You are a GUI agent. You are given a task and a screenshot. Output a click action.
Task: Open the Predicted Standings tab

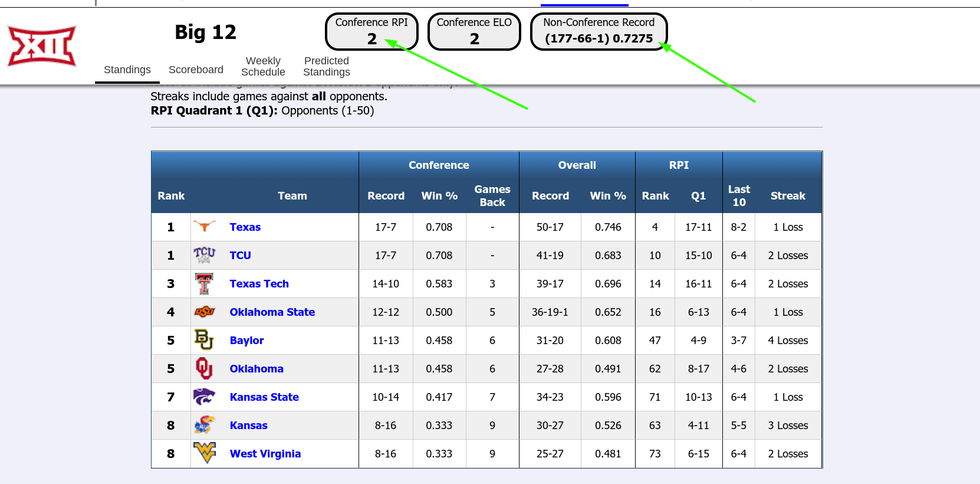pos(327,66)
